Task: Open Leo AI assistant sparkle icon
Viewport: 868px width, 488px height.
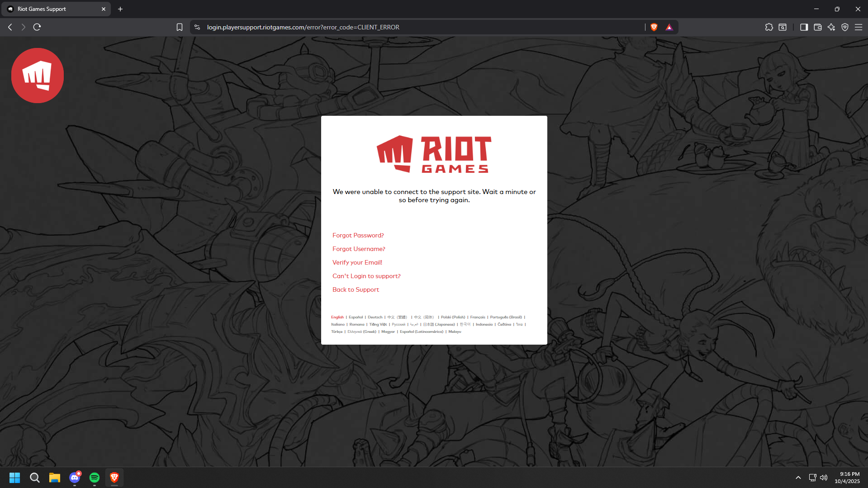Action: [x=831, y=27]
